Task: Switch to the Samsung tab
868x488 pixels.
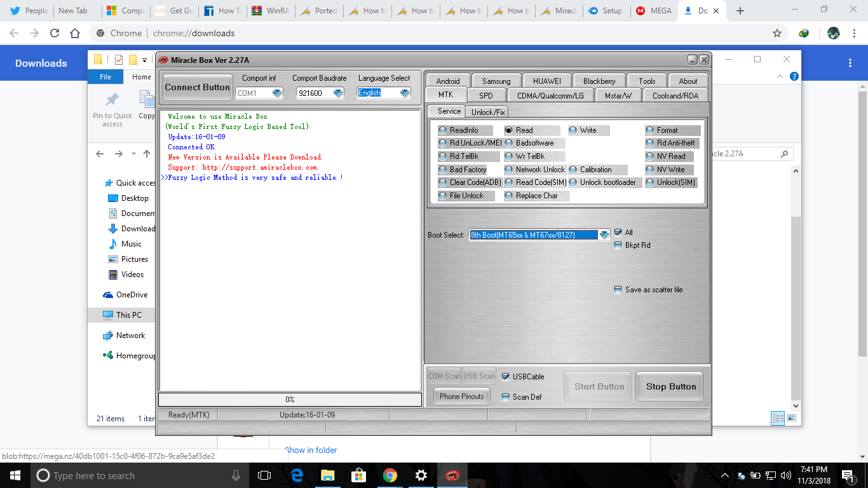Action: (x=496, y=81)
